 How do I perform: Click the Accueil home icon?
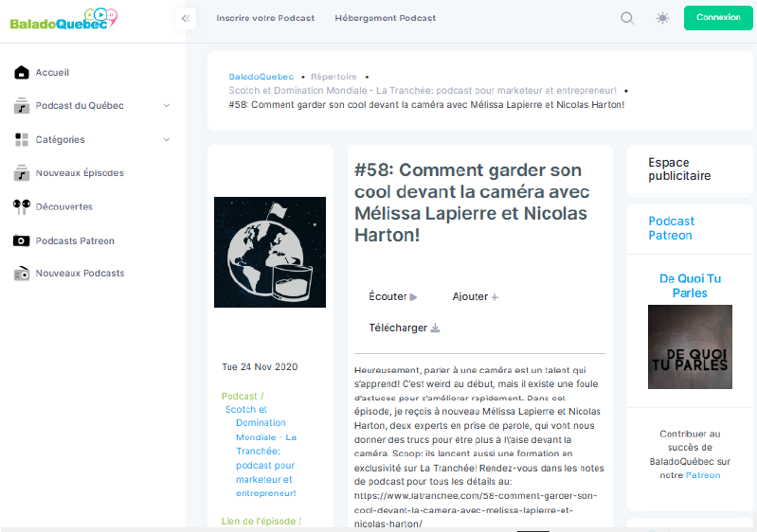21,72
